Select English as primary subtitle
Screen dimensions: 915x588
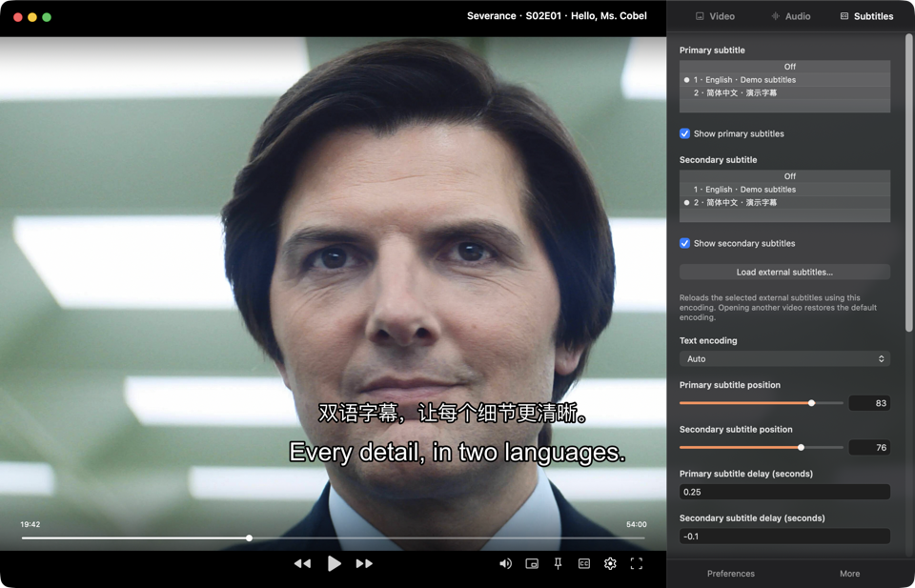[784, 80]
